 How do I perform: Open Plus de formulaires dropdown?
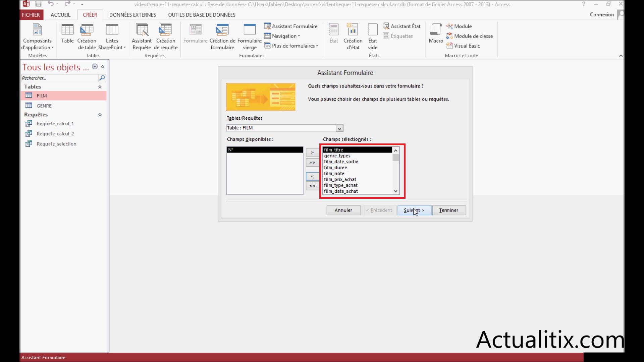291,46
